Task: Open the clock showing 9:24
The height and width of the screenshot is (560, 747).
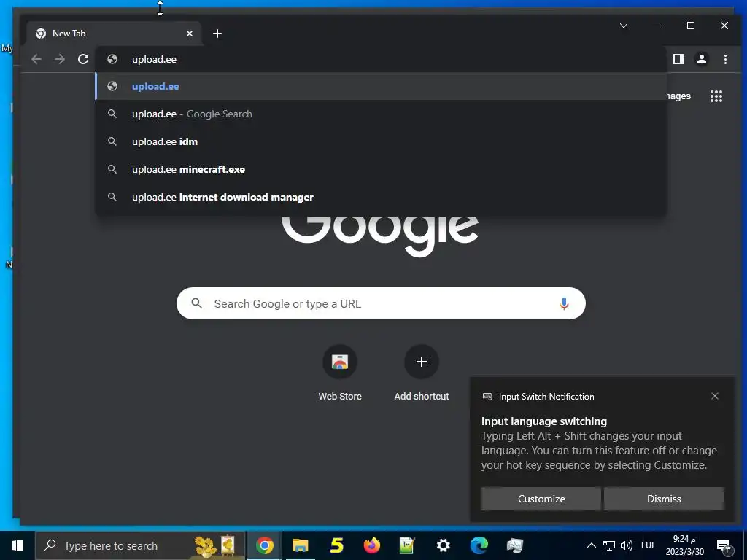Action: (684, 545)
